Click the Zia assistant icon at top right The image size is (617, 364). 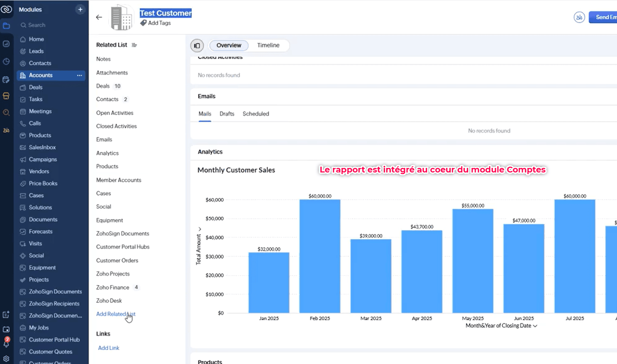[579, 17]
